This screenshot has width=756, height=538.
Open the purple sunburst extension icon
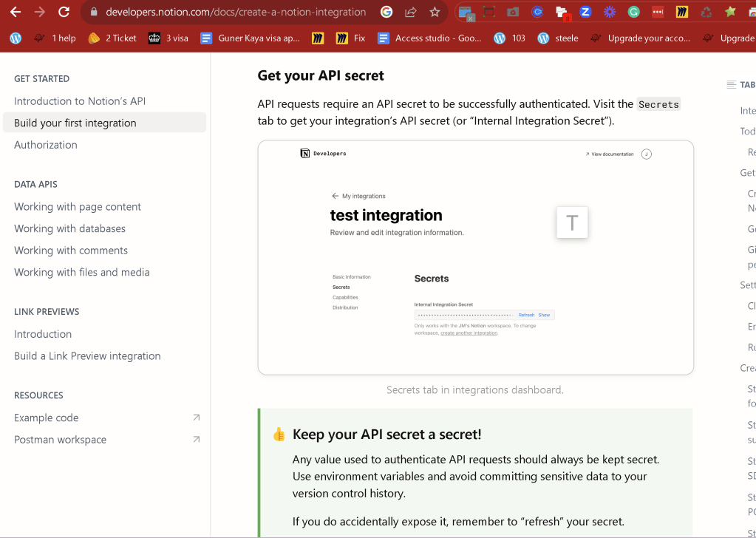610,12
